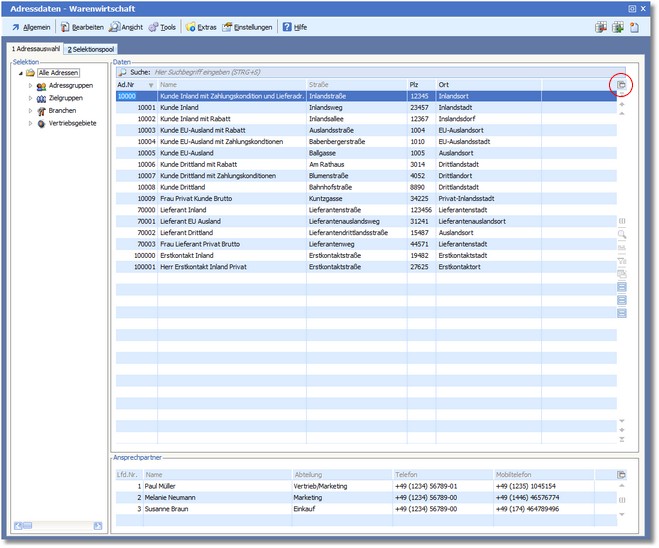The width and height of the screenshot is (659, 548).
Task: Click the search icon beside the Suche label
Action: (x=122, y=73)
